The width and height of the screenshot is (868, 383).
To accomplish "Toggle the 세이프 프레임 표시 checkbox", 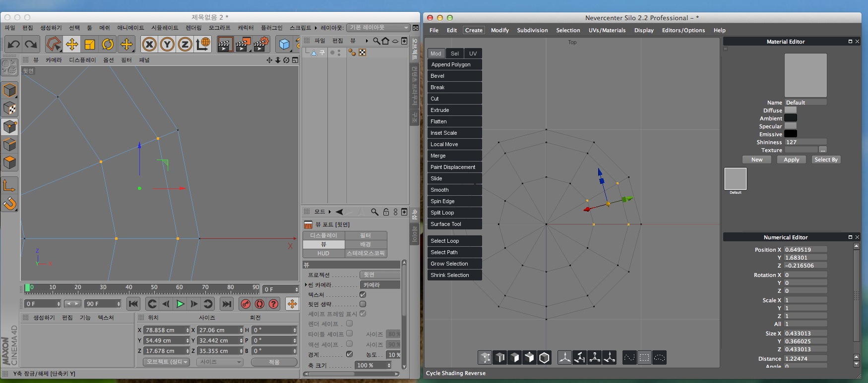I will coord(363,314).
